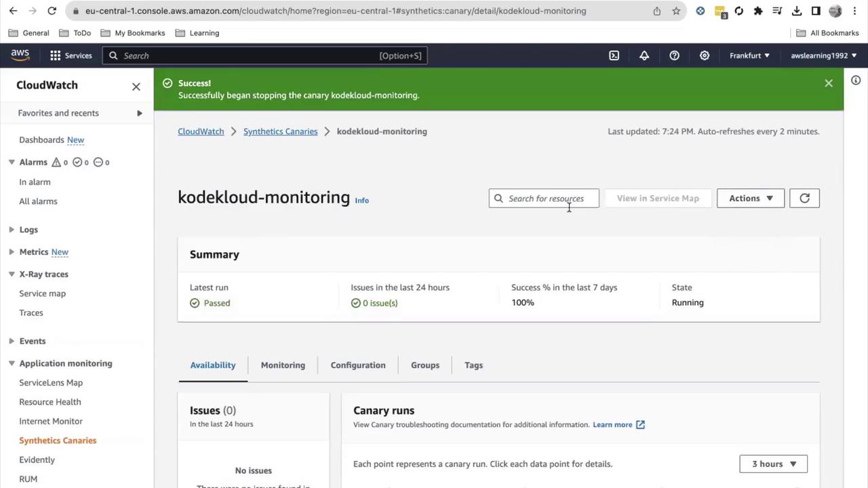868x488 pixels.
Task: Open the browser profile avatar
Action: coord(835,11)
